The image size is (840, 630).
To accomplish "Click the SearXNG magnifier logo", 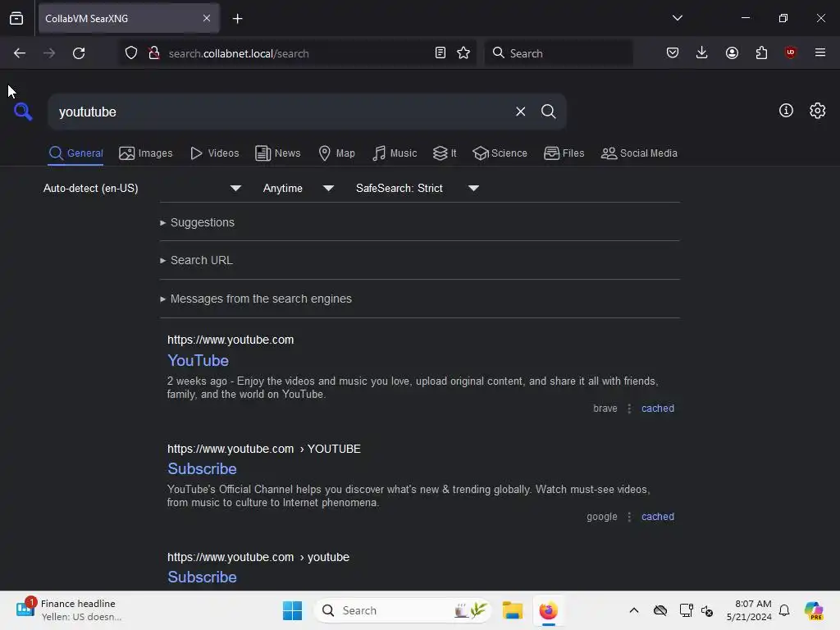I will click(23, 112).
